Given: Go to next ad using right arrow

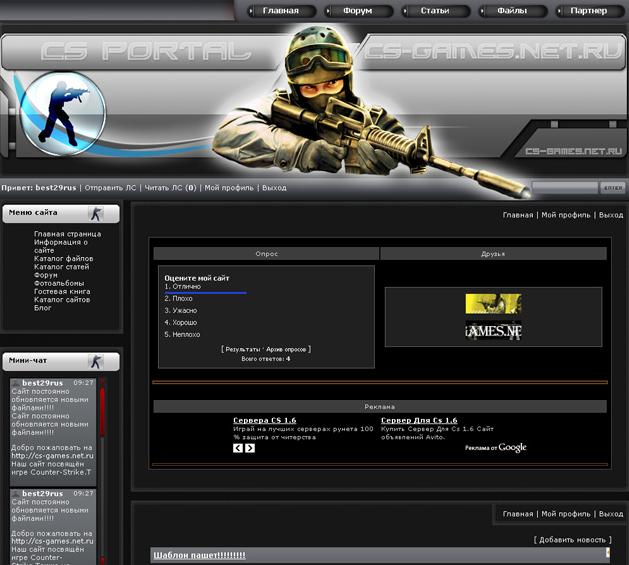Looking at the screenshot, I should click(250, 448).
